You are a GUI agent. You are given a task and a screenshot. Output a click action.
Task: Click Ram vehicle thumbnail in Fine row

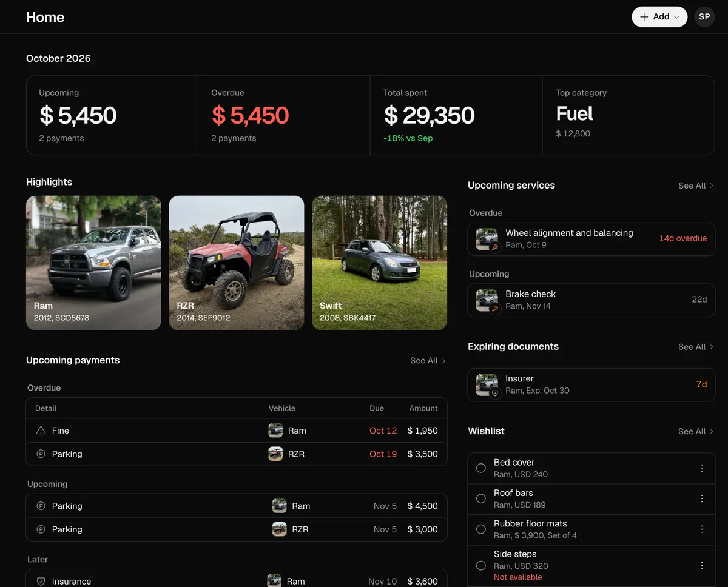click(276, 431)
